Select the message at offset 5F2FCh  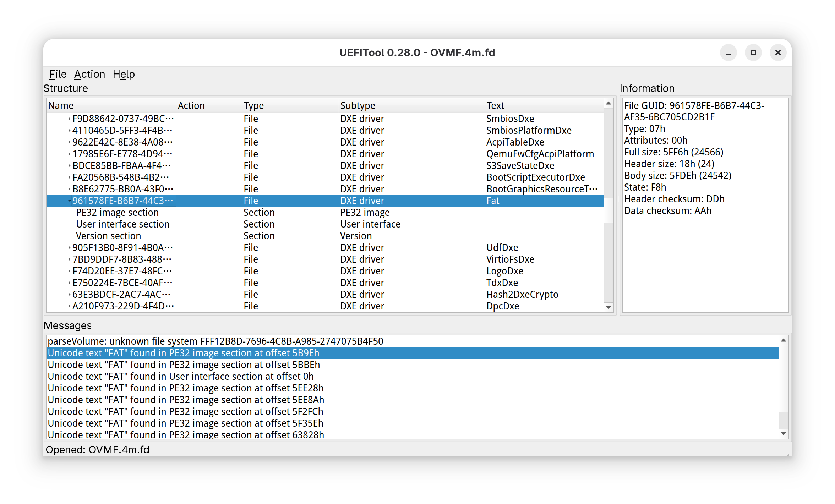[413, 412]
